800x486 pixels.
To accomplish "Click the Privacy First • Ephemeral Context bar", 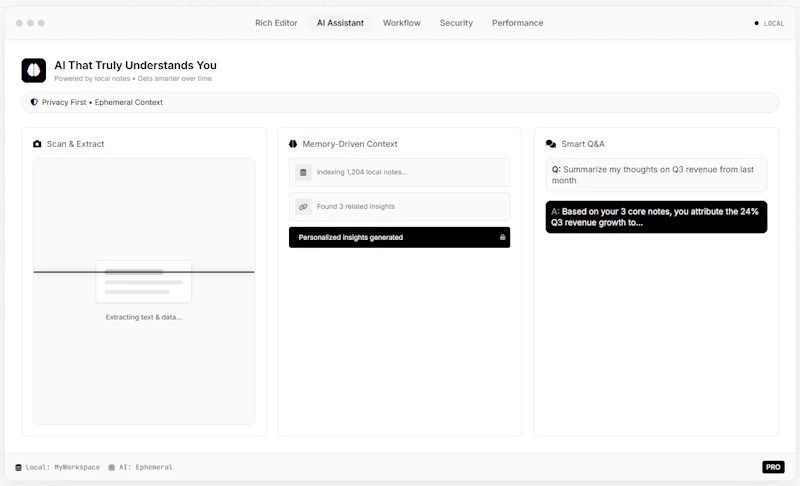I will click(400, 102).
